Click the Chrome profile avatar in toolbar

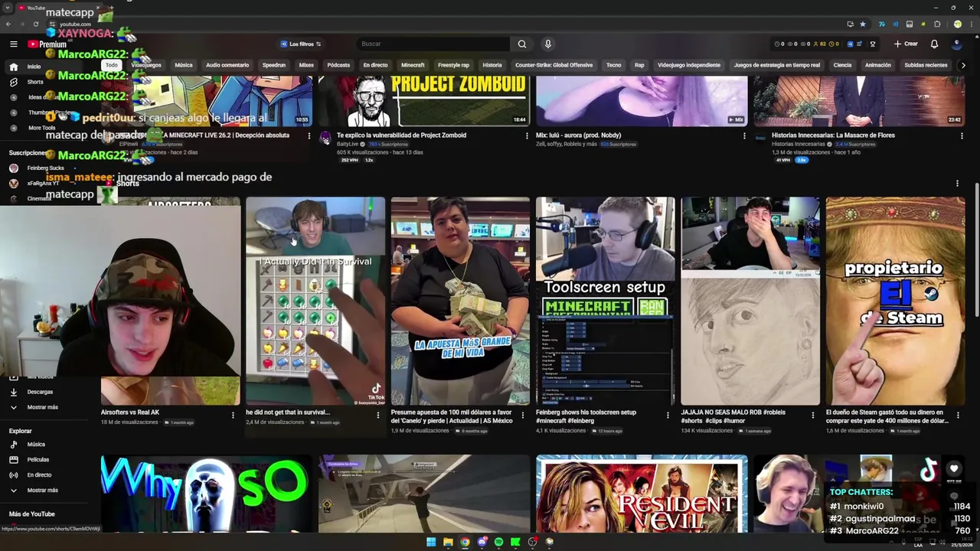[957, 24]
